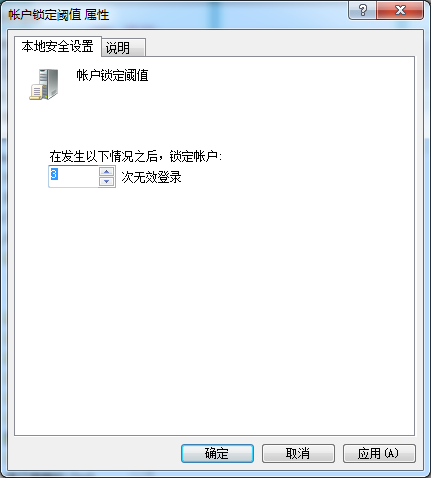Focus the invalid logon count field
Screen dimensions: 431x478
(74, 176)
